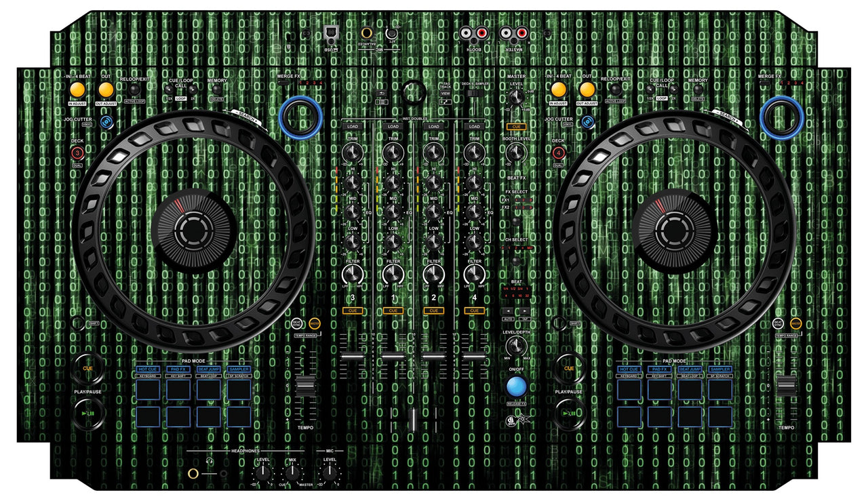Start the right deck with PLAY/PAUSE
The image size is (868, 501).
tap(570, 412)
